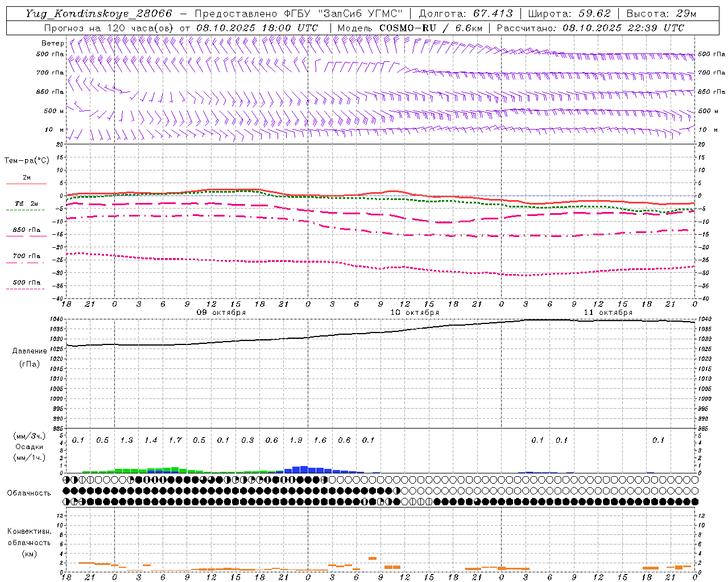This screenshot has width=728, height=582.
Task: Click the Долгота: 67.413 value
Action: tap(466, 14)
